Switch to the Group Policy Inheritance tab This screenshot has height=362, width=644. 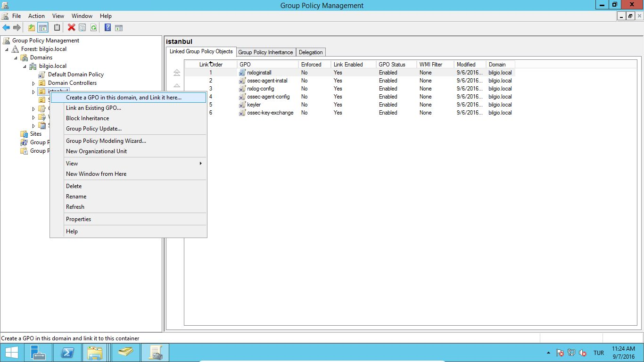point(265,52)
